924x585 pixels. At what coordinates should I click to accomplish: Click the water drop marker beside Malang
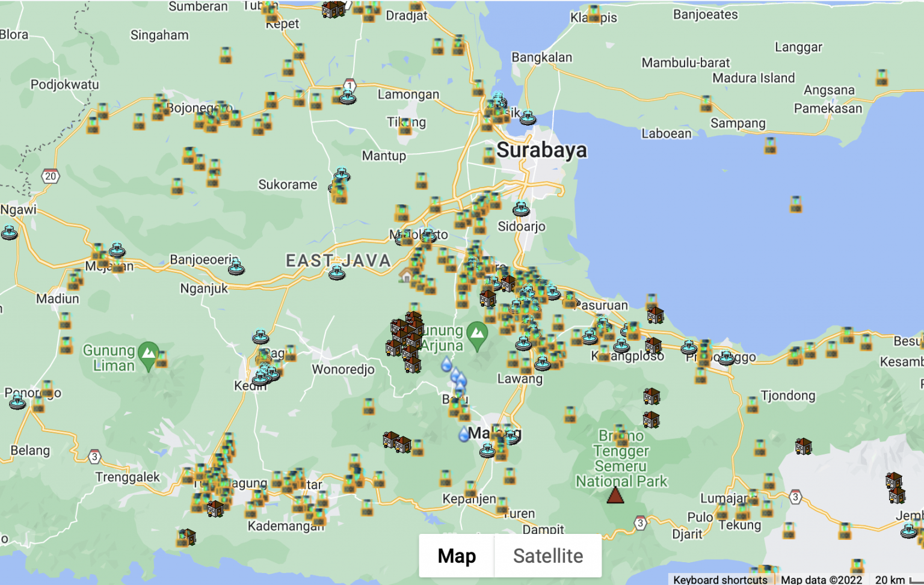pos(463,434)
